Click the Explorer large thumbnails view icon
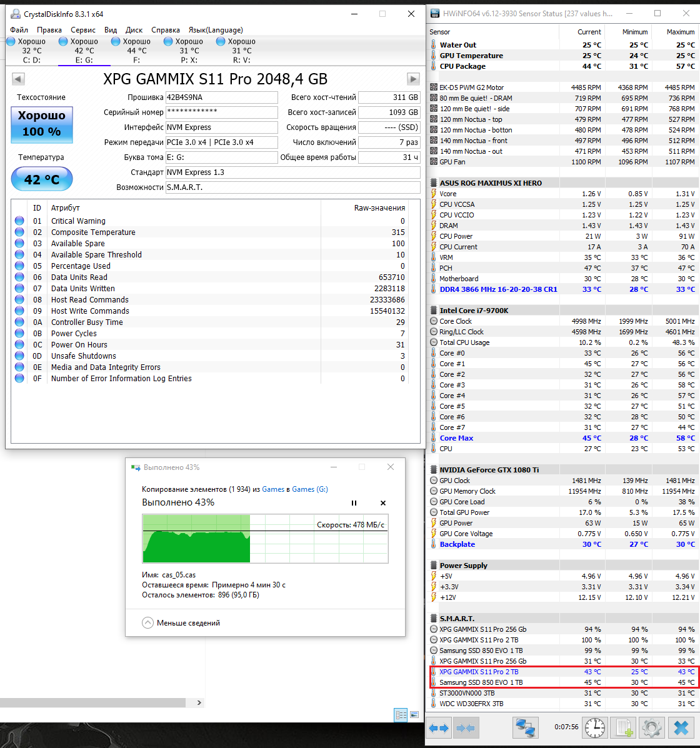This screenshot has height=748, width=700. tap(414, 715)
